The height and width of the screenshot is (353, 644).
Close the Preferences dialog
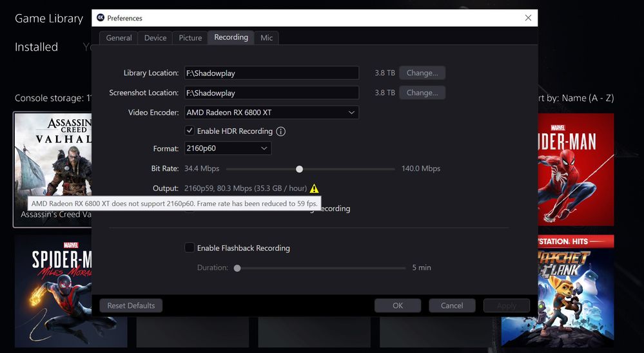coord(528,17)
